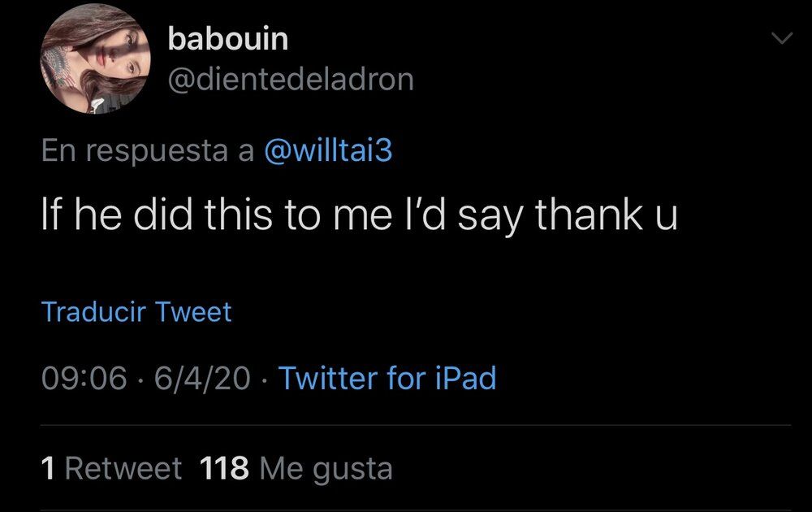This screenshot has height=512, width=812.
Task: Click the word 'iPad' in the source link
Action: tap(465, 377)
